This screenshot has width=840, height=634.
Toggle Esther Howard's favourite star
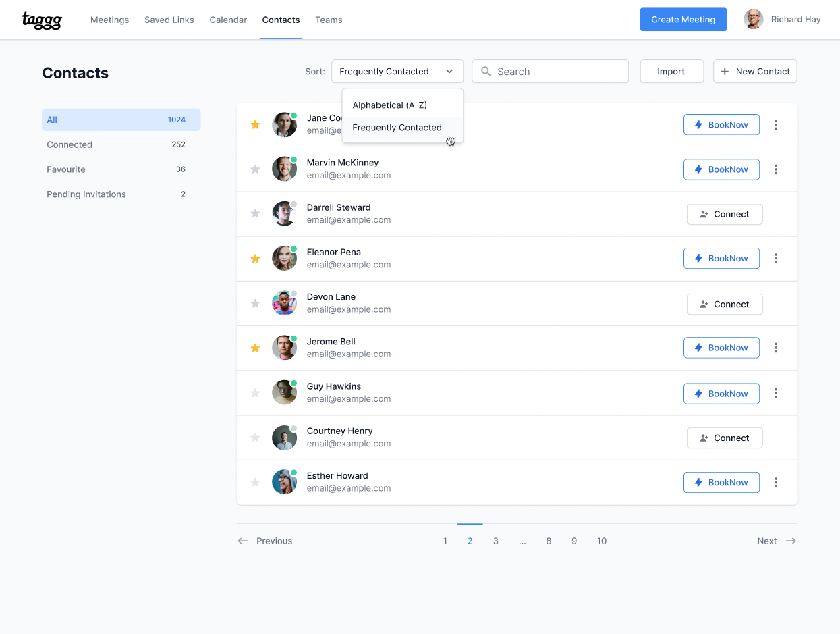pos(255,483)
